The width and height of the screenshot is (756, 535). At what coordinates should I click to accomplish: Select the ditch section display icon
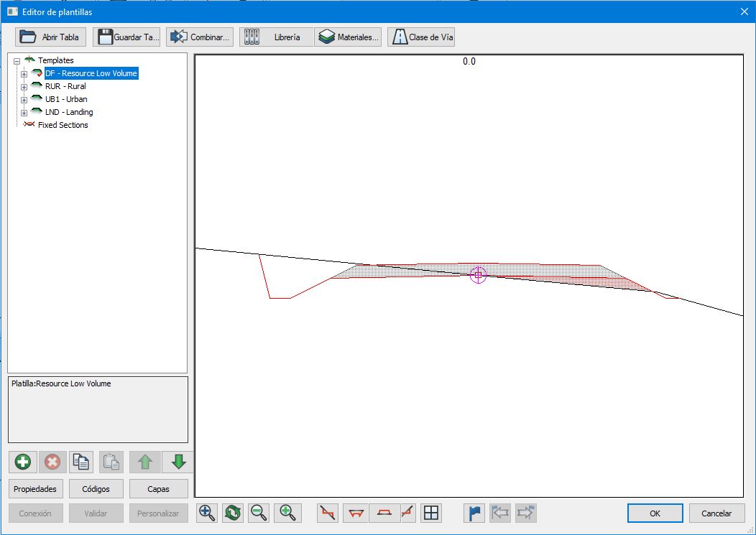355,513
